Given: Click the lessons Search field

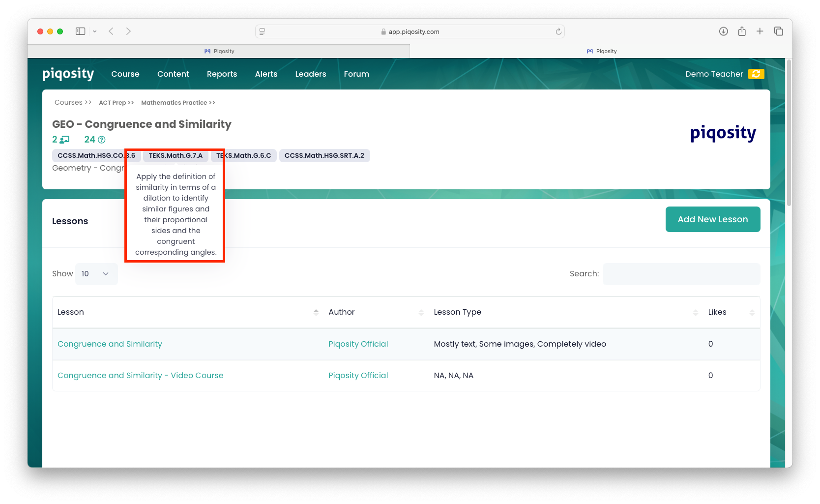Looking at the screenshot, I should pos(681,274).
